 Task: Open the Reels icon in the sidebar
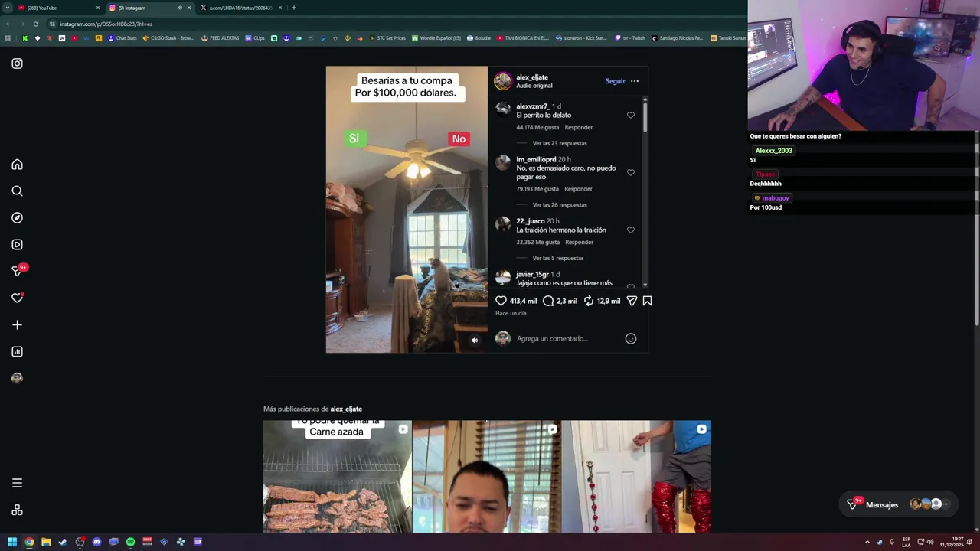pyautogui.click(x=17, y=245)
